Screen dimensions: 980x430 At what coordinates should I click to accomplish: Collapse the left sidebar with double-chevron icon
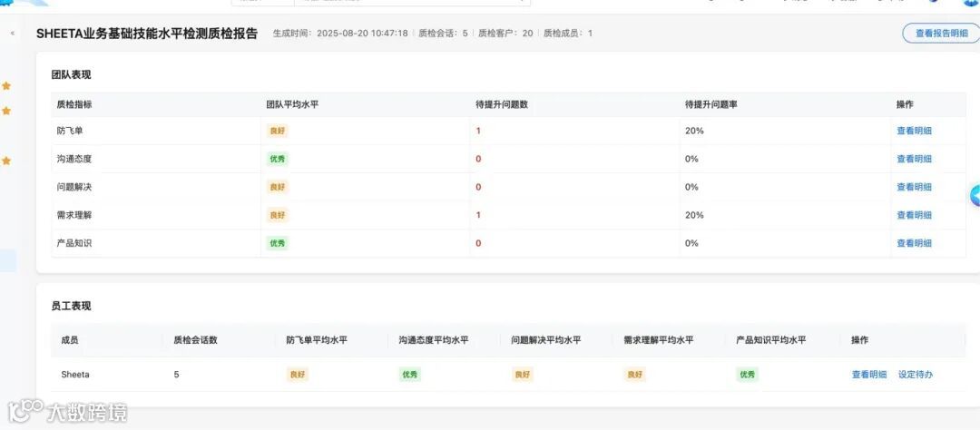[x=13, y=34]
